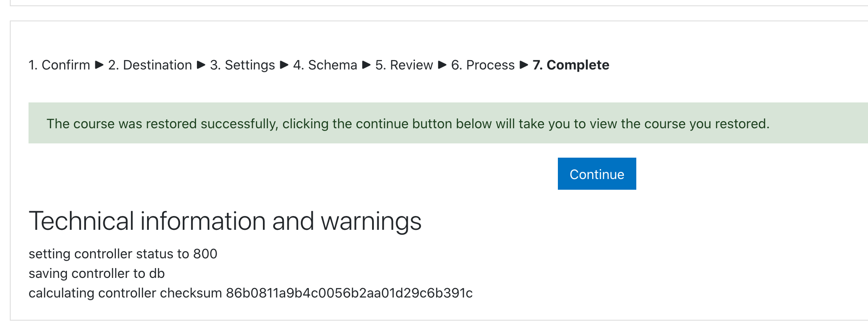Click arrow between Settings and Schema
Image resolution: width=868 pixels, height=326 pixels.
(x=284, y=65)
